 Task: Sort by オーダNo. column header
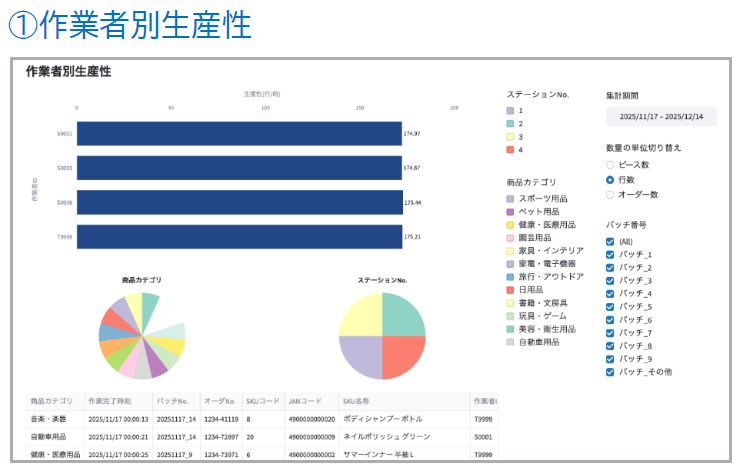[x=221, y=401]
